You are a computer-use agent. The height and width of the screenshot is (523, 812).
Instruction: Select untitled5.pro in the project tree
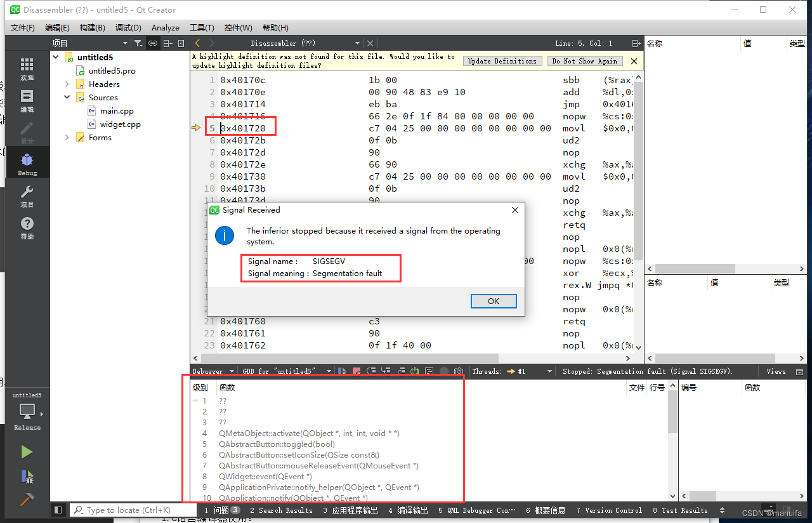click(x=112, y=70)
